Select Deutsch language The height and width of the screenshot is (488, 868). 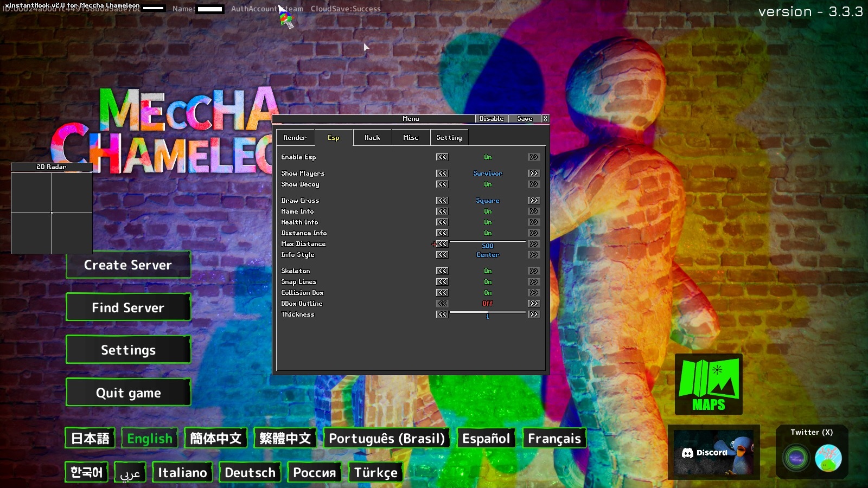click(x=250, y=472)
